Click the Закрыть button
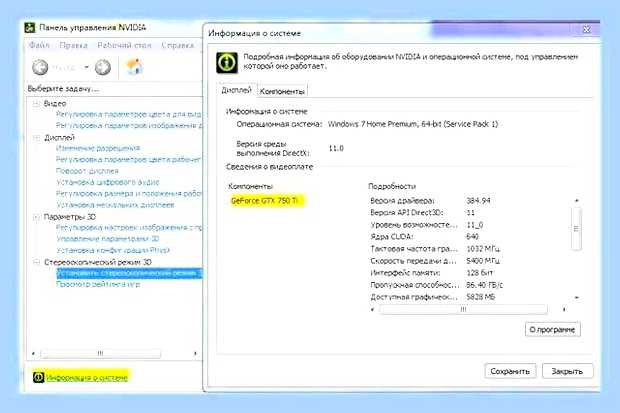The width and height of the screenshot is (620, 413). click(567, 371)
